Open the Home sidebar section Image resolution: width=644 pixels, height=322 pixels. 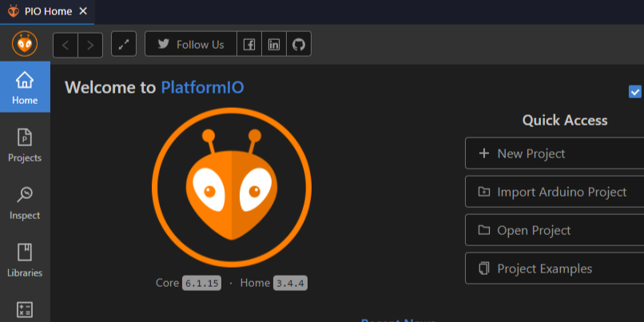25,87
